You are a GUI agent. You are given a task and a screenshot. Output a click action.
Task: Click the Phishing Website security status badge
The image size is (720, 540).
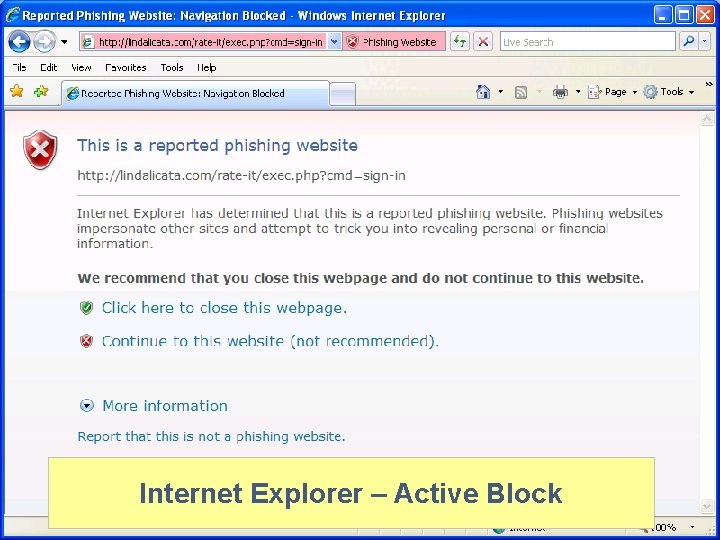394,42
